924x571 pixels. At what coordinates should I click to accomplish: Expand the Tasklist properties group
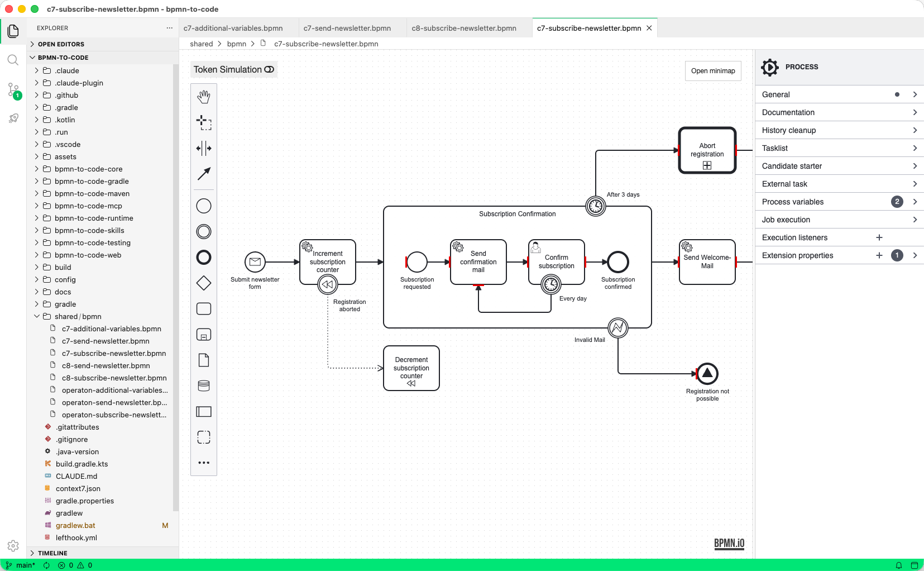pos(840,148)
